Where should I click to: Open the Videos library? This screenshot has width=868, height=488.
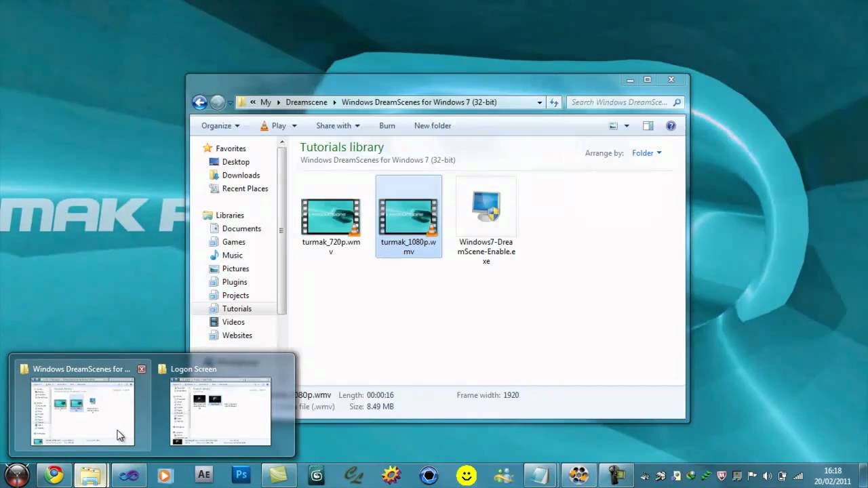(233, 322)
